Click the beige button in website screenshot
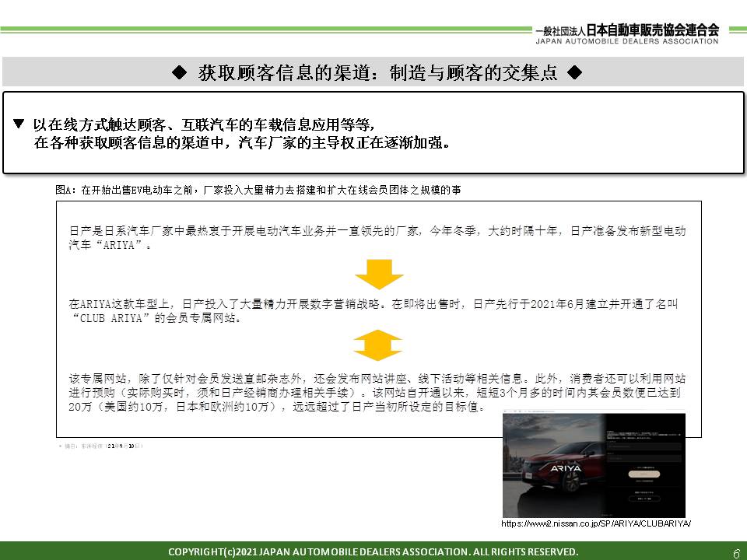Screen dimensions: 747x560 pyautogui.click(x=645, y=473)
